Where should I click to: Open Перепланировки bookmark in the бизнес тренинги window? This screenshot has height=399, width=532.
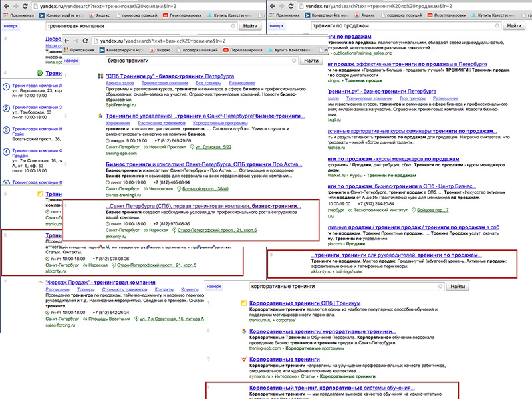click(x=243, y=50)
